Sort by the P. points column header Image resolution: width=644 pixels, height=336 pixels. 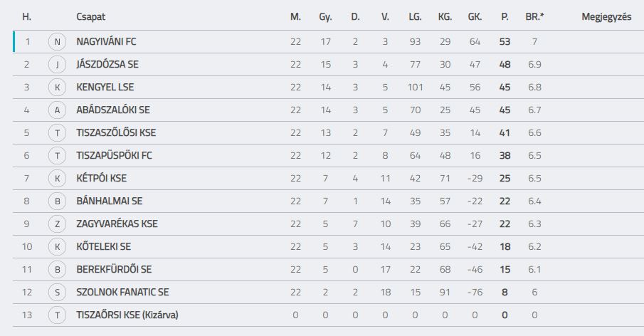505,17
